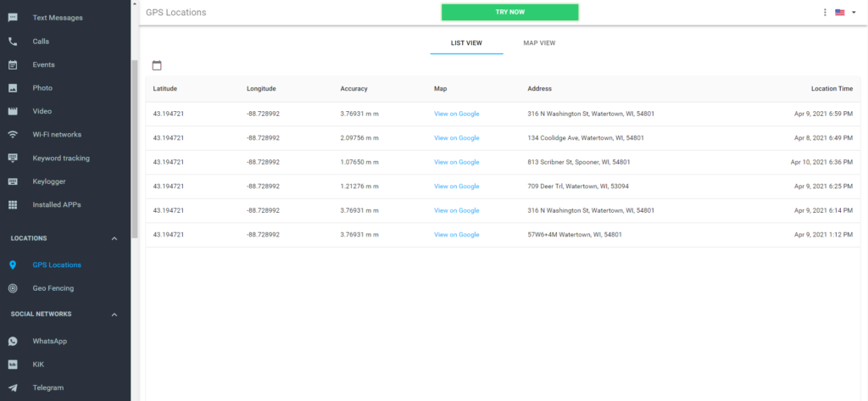Image resolution: width=868 pixels, height=401 pixels.
Task: Sort by Latitude column header
Action: pos(165,89)
